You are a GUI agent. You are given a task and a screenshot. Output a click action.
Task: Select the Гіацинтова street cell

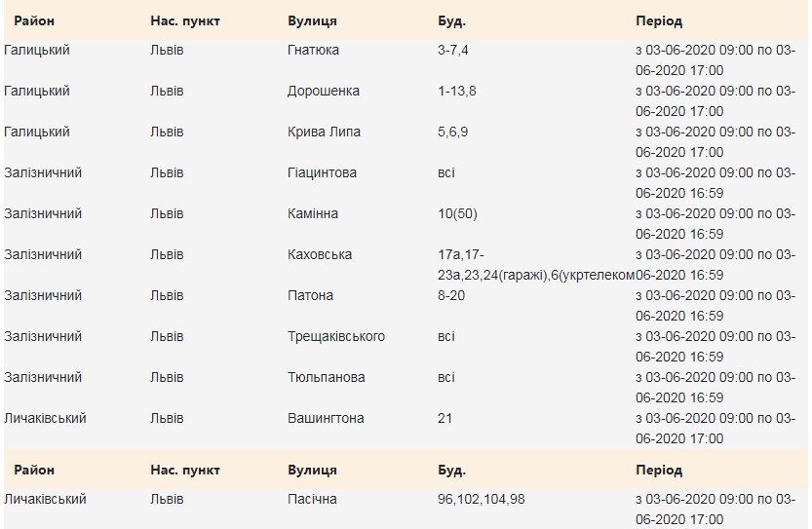(322, 172)
